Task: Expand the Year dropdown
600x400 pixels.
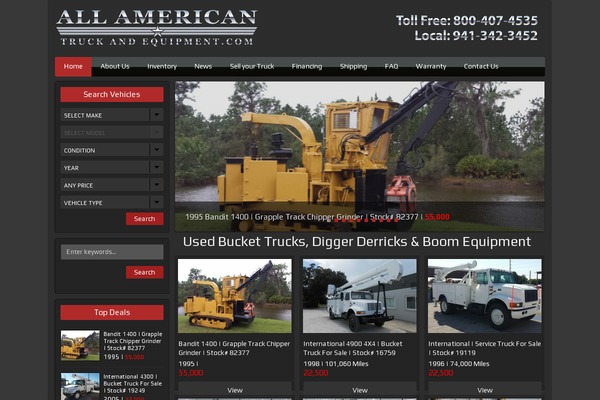Action: [112, 167]
